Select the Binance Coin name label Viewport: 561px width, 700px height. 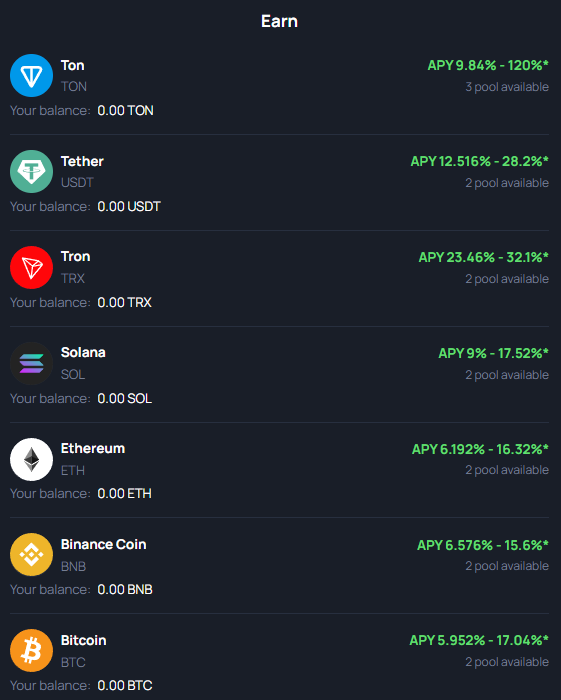pos(104,544)
